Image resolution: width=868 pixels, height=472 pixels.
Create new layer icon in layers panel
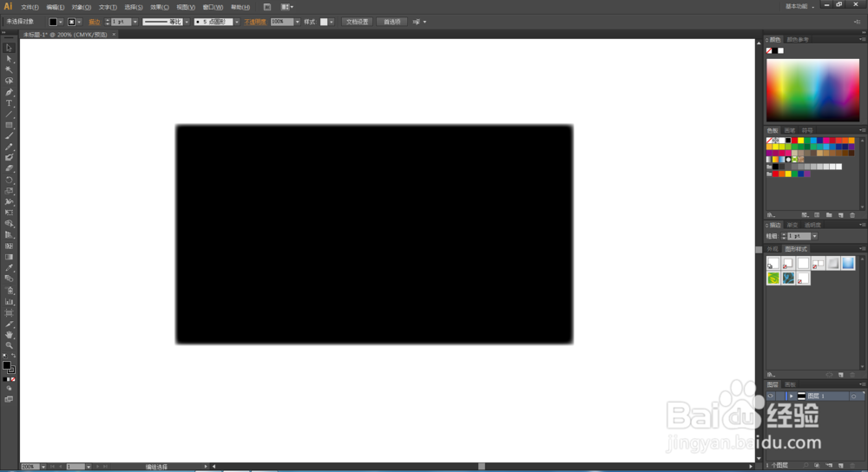(x=841, y=466)
